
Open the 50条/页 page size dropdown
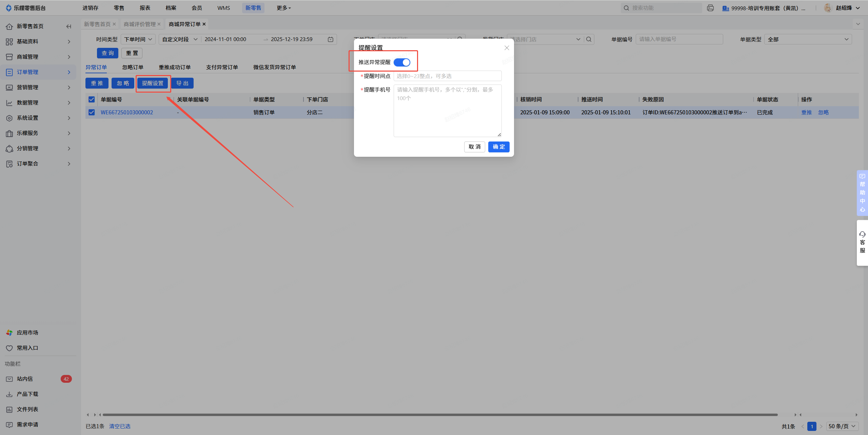842,426
